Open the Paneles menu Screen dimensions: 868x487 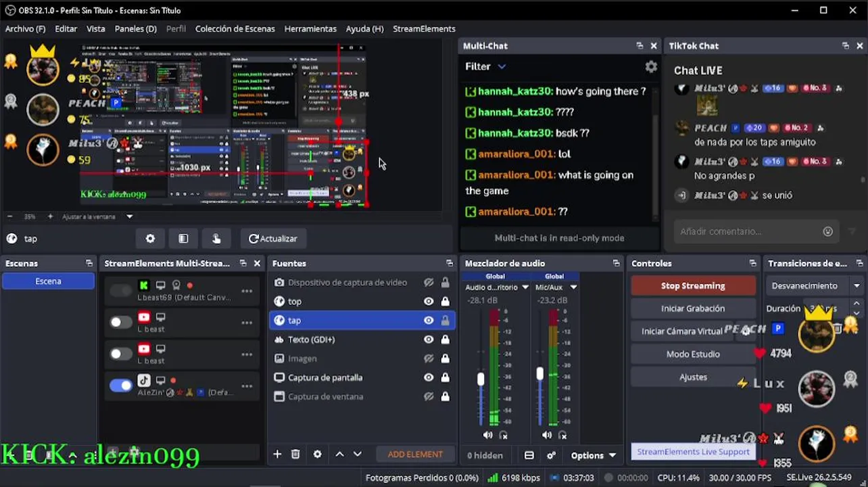coord(135,28)
